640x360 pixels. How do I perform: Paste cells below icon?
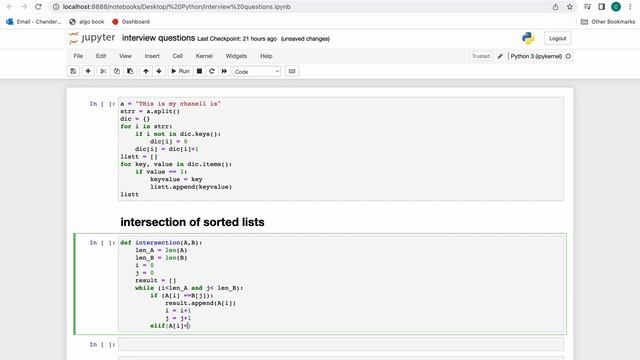pos(130,71)
